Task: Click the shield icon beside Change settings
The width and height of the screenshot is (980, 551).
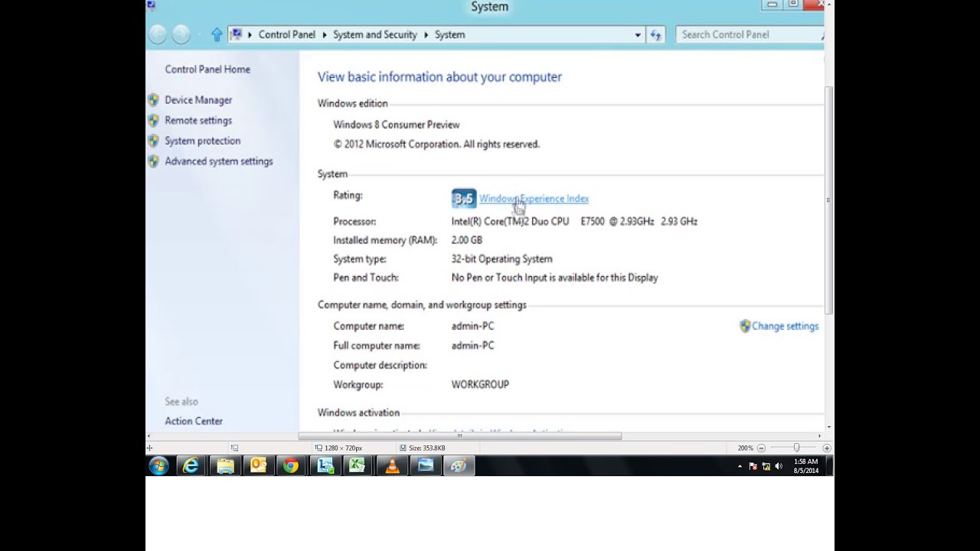Action: pos(745,326)
